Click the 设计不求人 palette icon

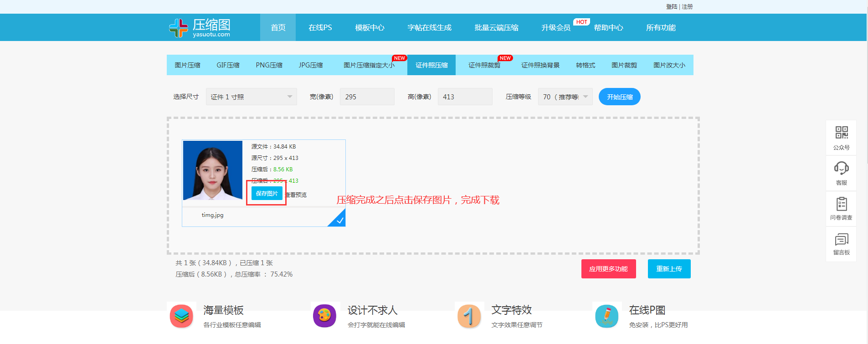click(324, 316)
